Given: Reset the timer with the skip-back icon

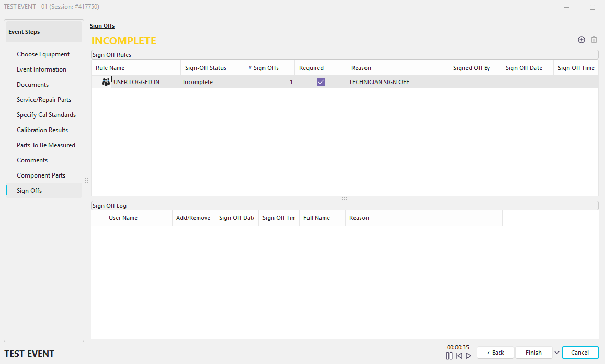Looking at the screenshot, I should pyautogui.click(x=459, y=356).
